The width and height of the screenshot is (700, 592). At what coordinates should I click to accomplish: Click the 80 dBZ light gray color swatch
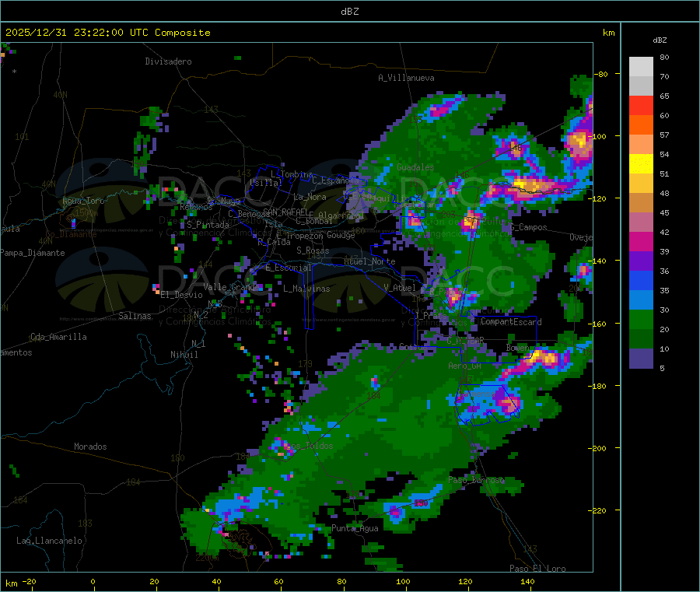pyautogui.click(x=641, y=67)
